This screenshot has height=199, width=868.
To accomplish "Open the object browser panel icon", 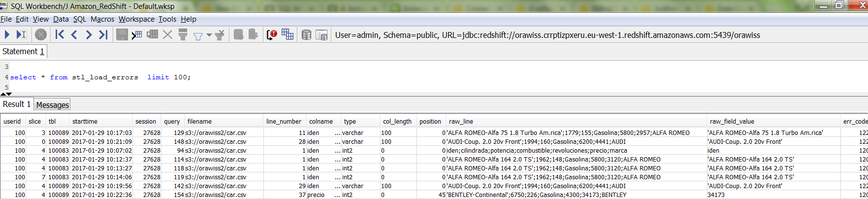I will click(321, 35).
